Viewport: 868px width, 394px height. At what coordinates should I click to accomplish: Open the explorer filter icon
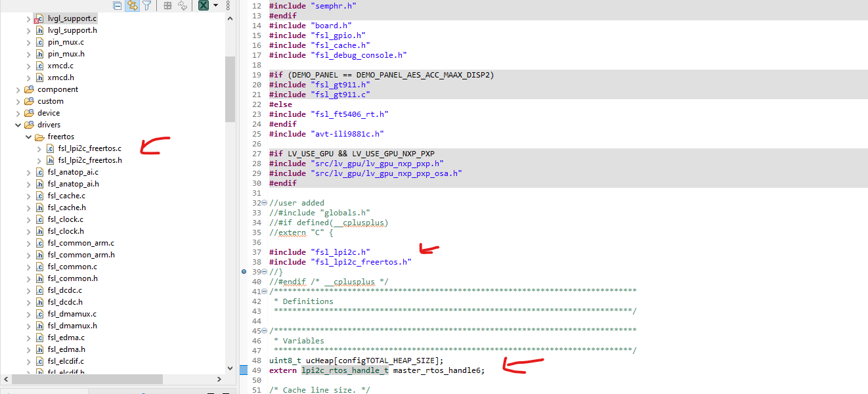147,6
